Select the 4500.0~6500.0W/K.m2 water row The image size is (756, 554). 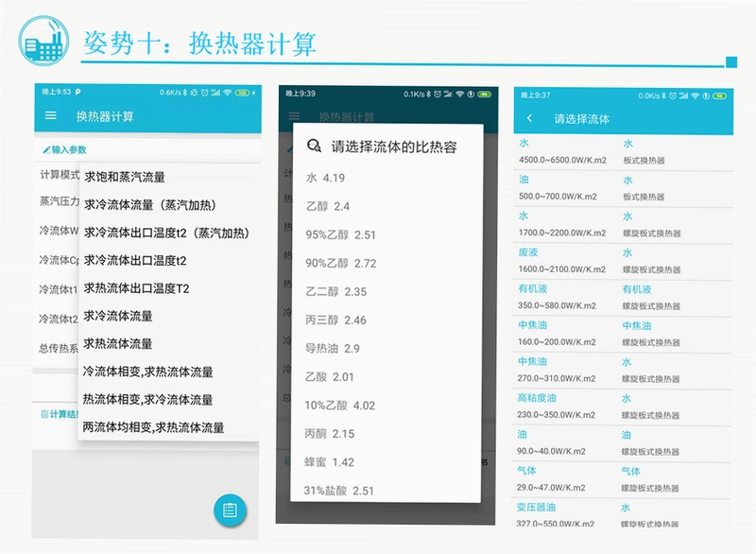point(624,152)
